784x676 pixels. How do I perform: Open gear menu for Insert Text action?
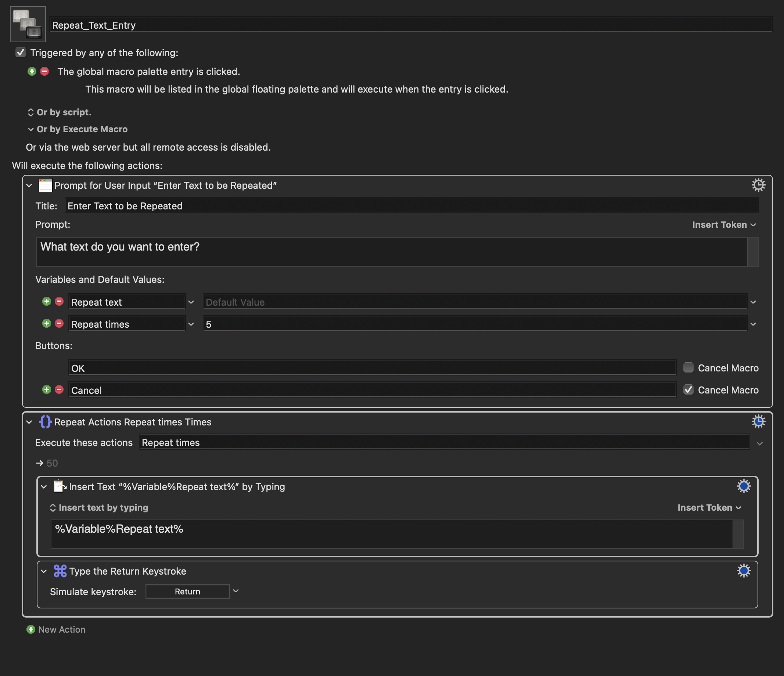click(x=743, y=486)
